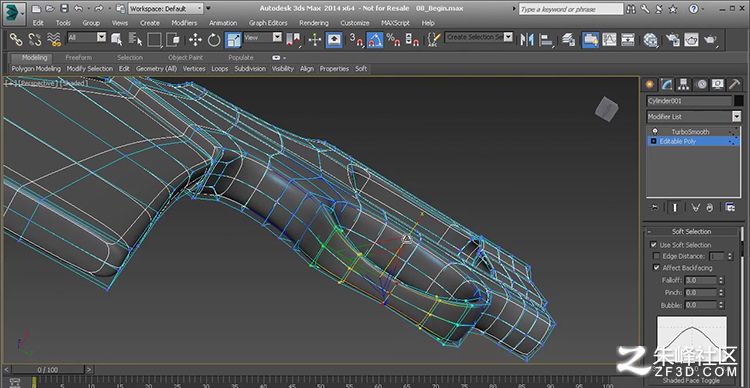750x388 pixels.
Task: Open the Rendering menu
Action: [313, 22]
